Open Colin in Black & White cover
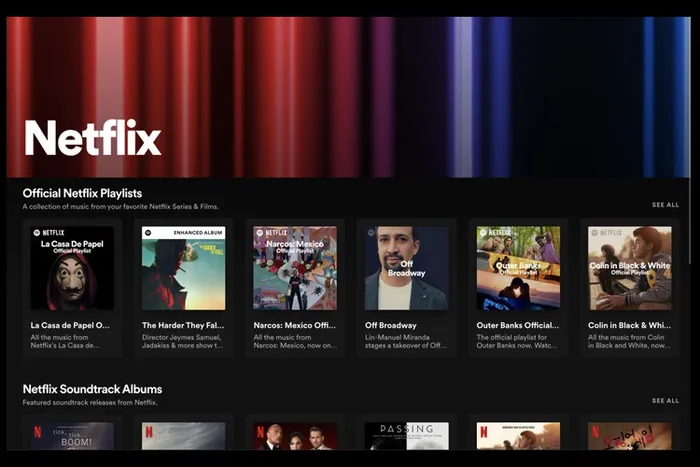This screenshot has width=700, height=467. pos(629,268)
